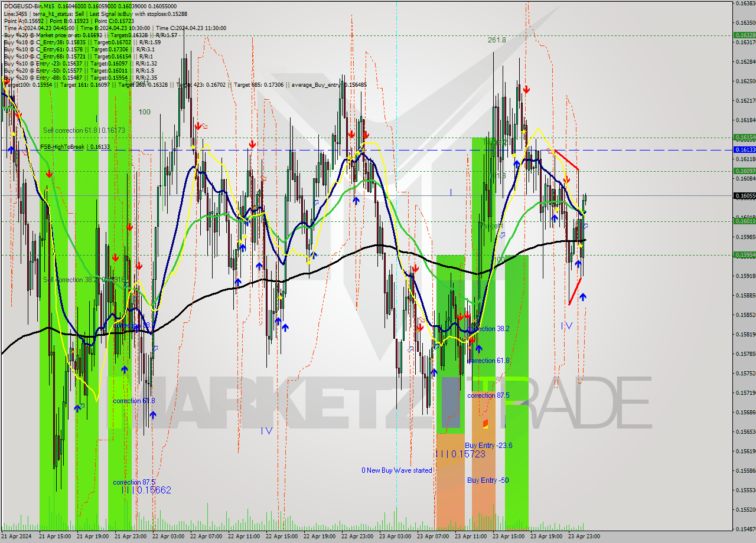Click the '23 Apr 11:00' time label

471,537
